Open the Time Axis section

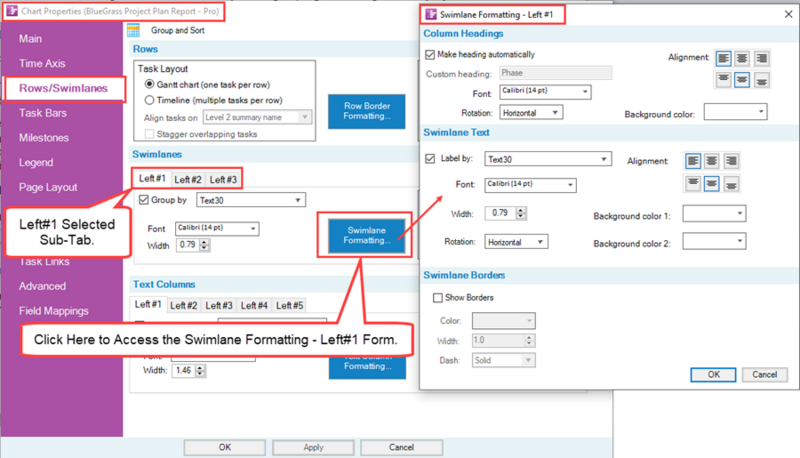click(42, 64)
